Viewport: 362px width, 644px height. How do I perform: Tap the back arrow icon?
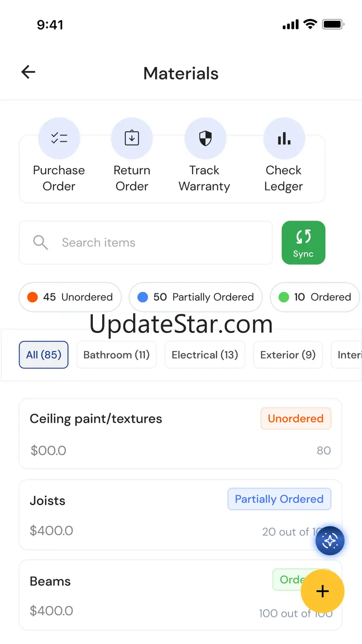(28, 72)
